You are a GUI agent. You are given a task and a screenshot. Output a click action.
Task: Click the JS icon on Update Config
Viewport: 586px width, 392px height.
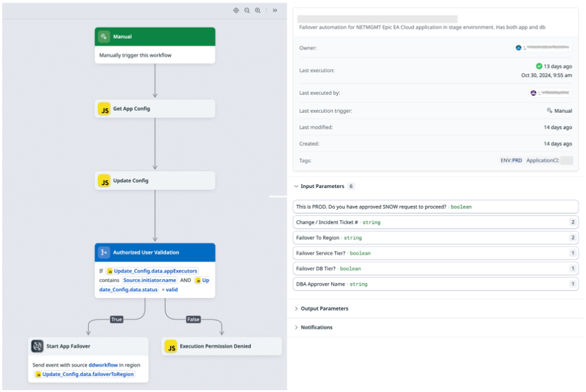(105, 180)
